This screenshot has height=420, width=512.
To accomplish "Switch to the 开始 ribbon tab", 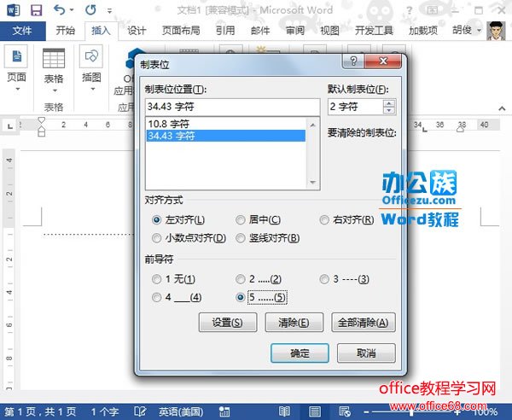I will [x=66, y=31].
